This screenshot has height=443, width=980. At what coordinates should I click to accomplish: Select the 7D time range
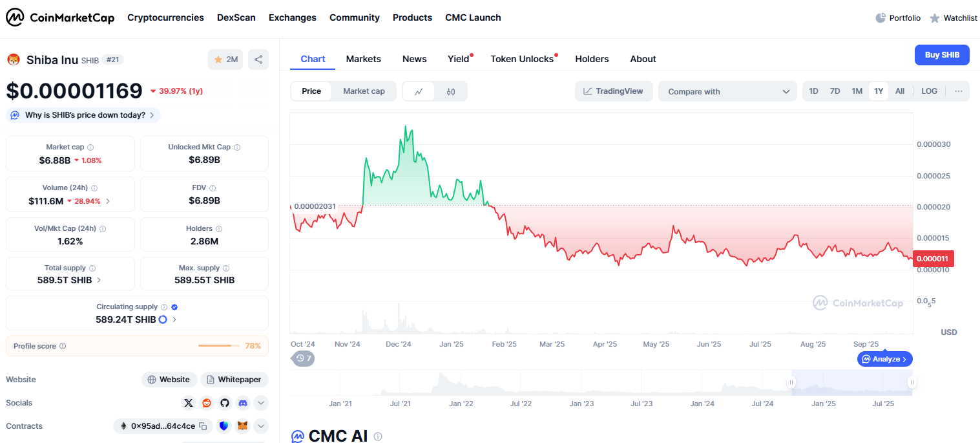(x=835, y=91)
